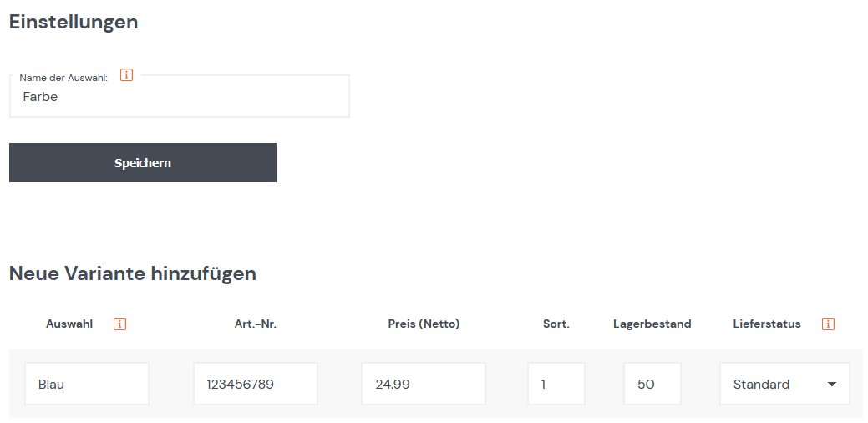Click the Lagerbestand column header

(652, 324)
